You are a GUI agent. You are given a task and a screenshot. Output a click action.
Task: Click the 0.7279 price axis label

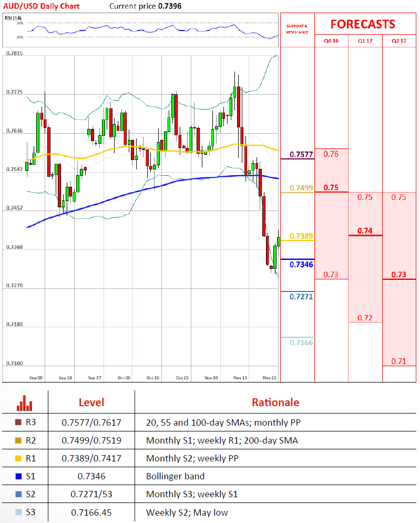pyautogui.click(x=14, y=286)
